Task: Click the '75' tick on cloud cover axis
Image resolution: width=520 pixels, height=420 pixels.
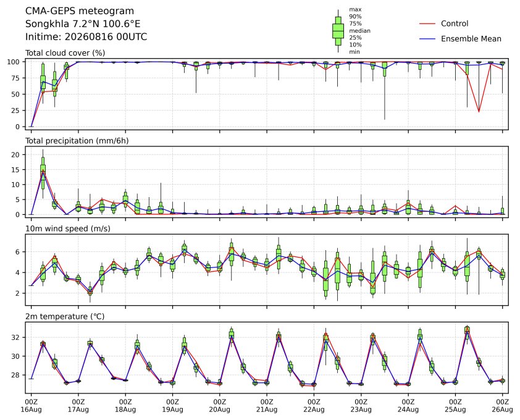Action: [15, 78]
